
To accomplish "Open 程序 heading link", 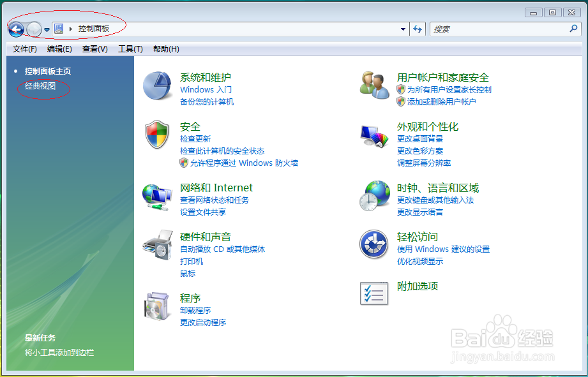I will [190, 299].
